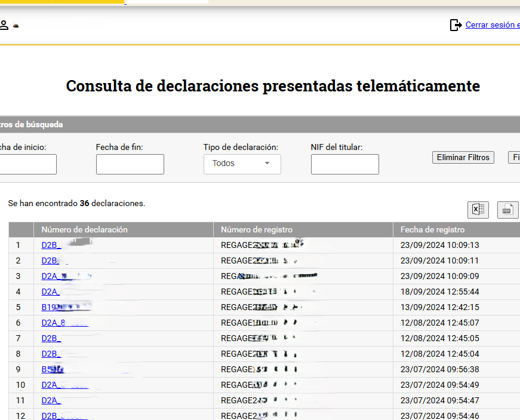Select the NIF del titular input
Viewport: 520px width, 420px height.
tap(344, 164)
